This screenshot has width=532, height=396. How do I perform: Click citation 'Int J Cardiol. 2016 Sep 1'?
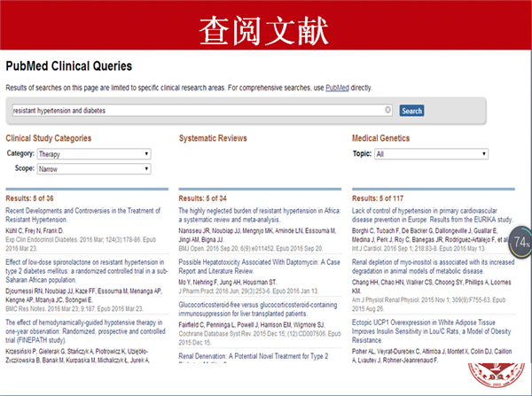(419, 249)
